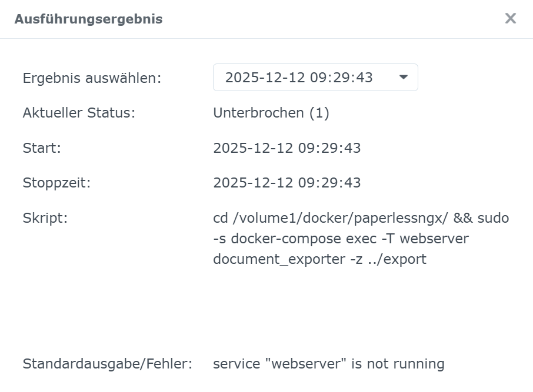Click the Aktueller Status label

pyautogui.click(x=79, y=113)
